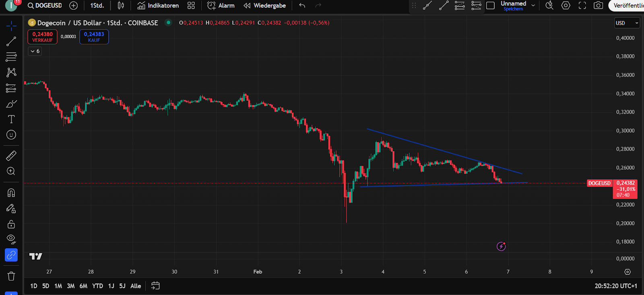Click the blue KAUF buy button
This screenshot has width=644, height=295.
pos(94,37)
